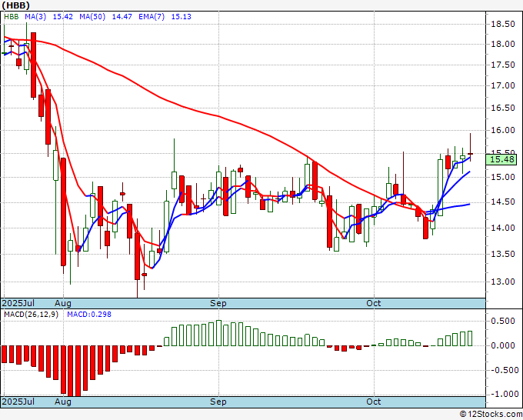Click the 14.50 price axis label
This screenshot has width=523, height=420.
[503, 202]
